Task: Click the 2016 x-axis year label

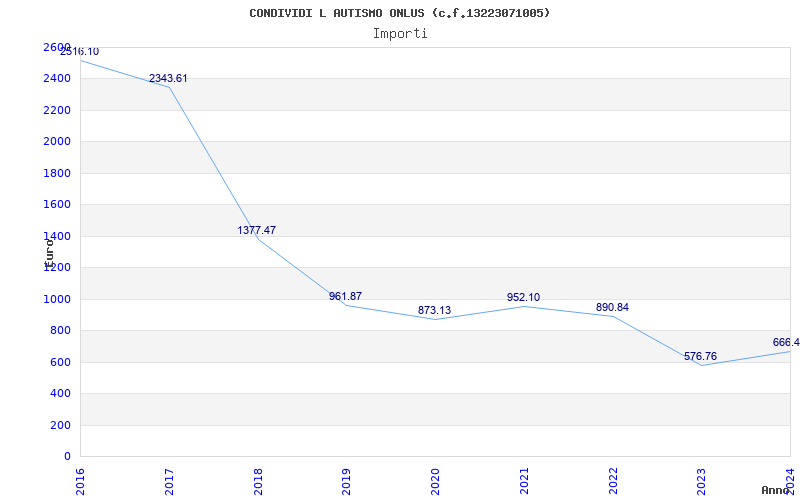Action: [80, 481]
